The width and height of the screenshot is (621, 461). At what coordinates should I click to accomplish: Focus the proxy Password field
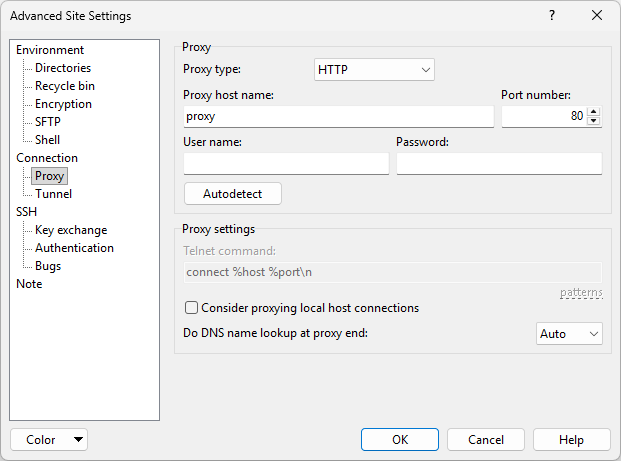coord(499,164)
